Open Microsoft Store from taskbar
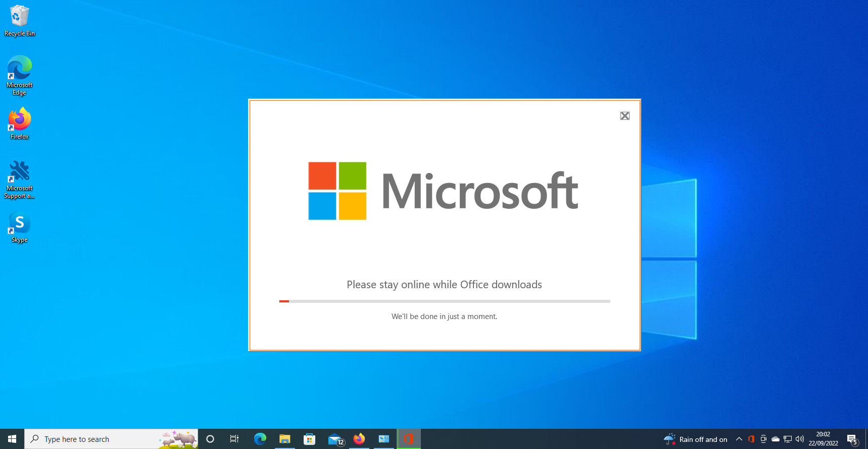 [x=310, y=439]
